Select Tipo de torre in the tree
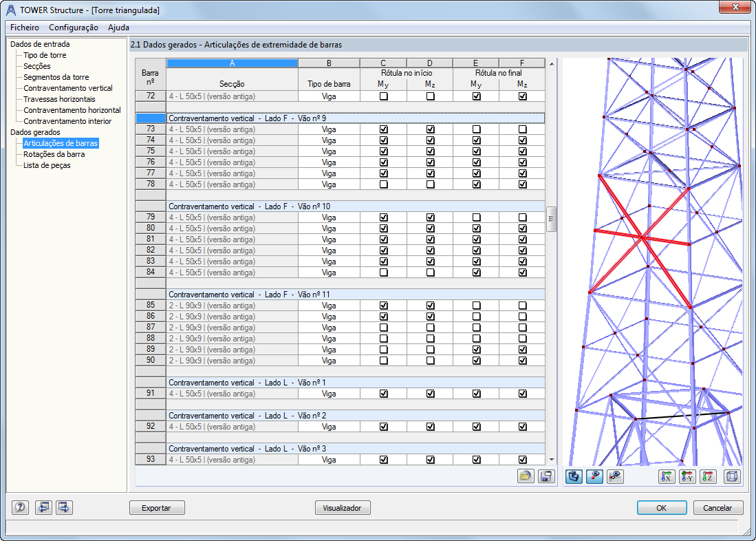Image resolution: width=756 pixels, height=541 pixels. click(45, 55)
